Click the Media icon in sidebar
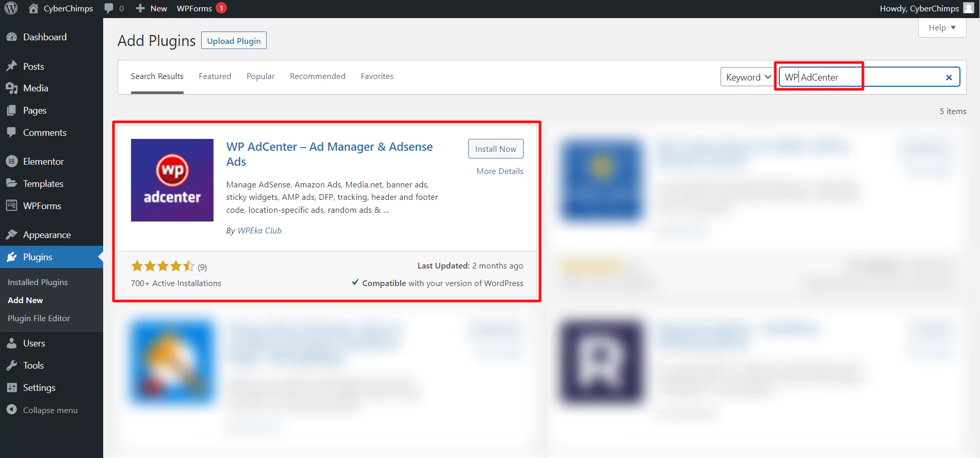 pos(11,88)
